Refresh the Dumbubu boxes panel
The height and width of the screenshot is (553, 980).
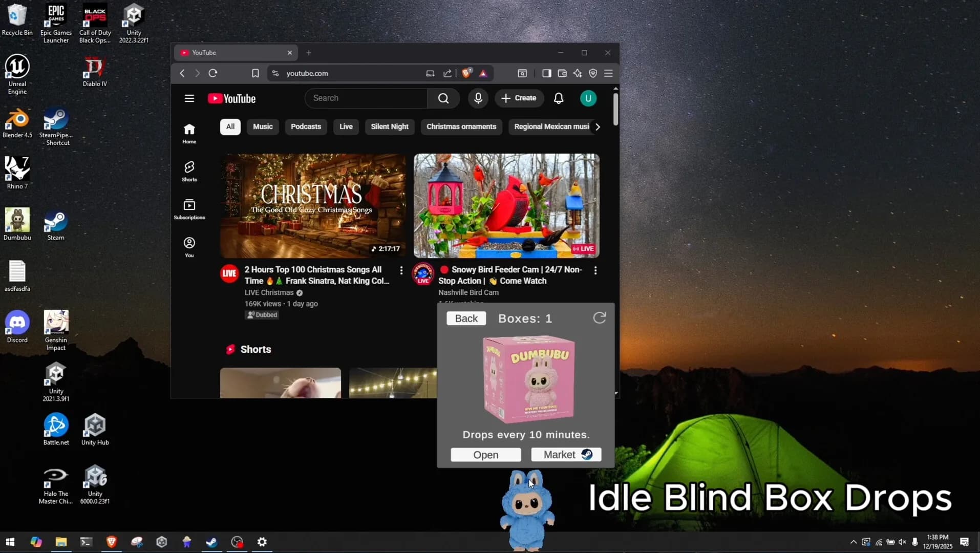tap(600, 318)
